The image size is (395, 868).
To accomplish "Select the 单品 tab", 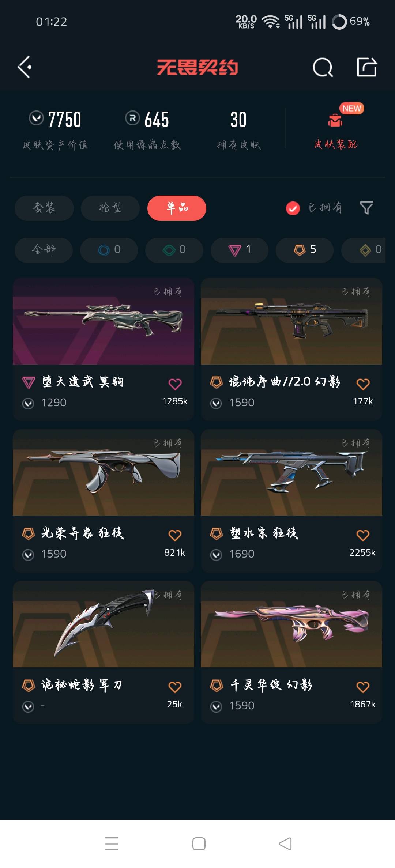I will pos(177,208).
